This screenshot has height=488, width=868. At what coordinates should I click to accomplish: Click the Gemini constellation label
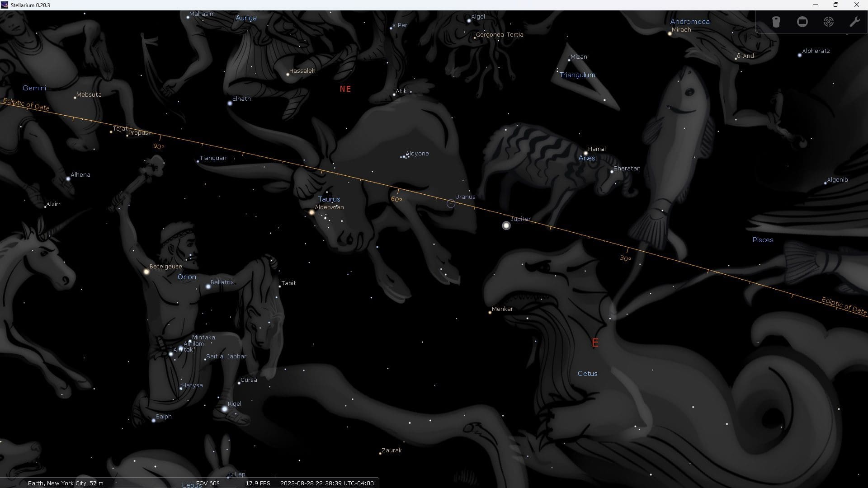pos(34,88)
